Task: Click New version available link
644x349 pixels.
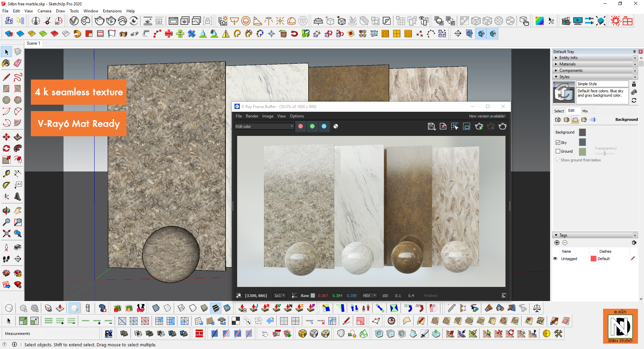Action: click(487, 116)
